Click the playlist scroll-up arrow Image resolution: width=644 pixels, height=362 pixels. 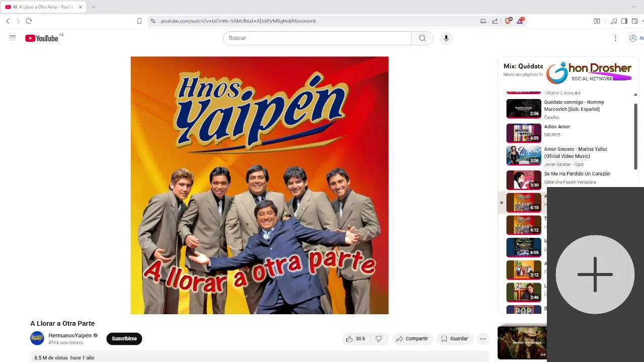click(x=635, y=95)
